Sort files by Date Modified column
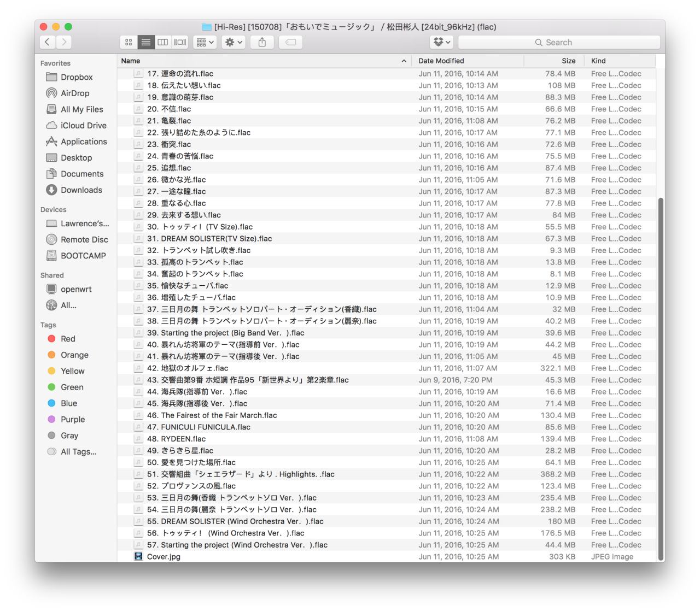 coord(441,61)
